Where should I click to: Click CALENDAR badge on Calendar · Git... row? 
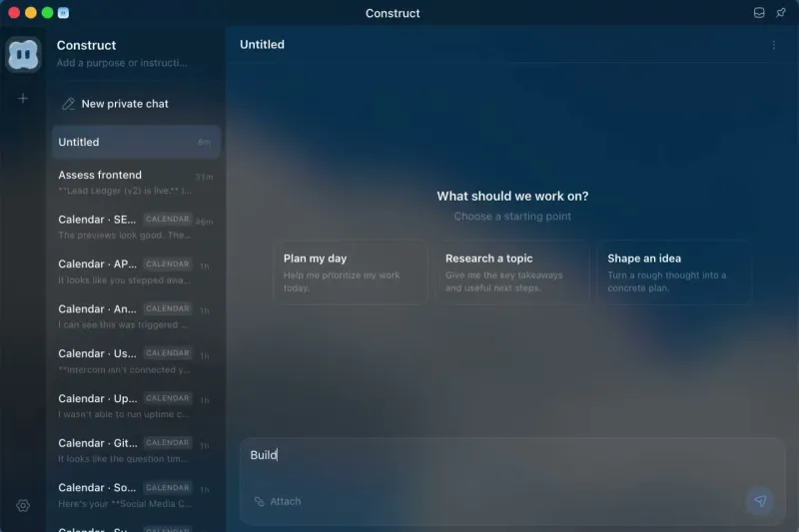click(168, 443)
